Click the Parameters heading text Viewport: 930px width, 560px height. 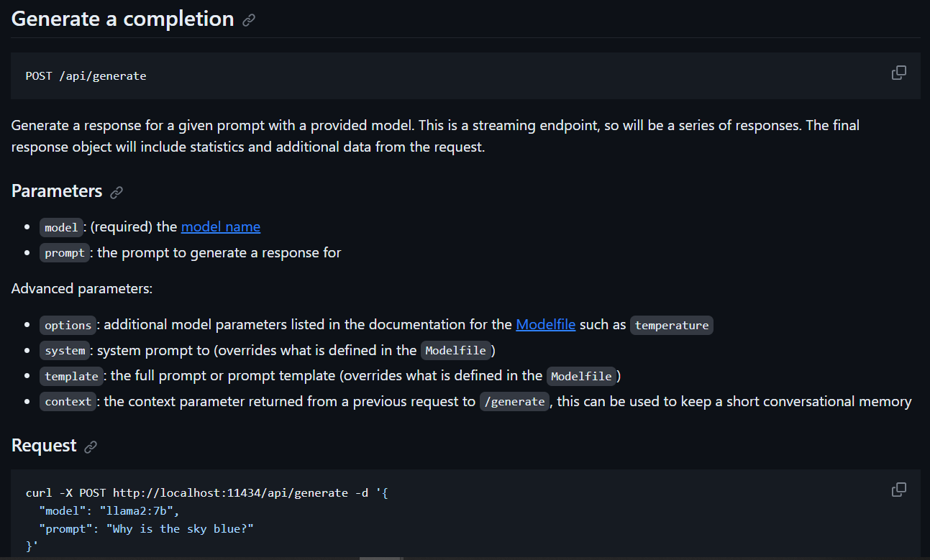tap(57, 191)
